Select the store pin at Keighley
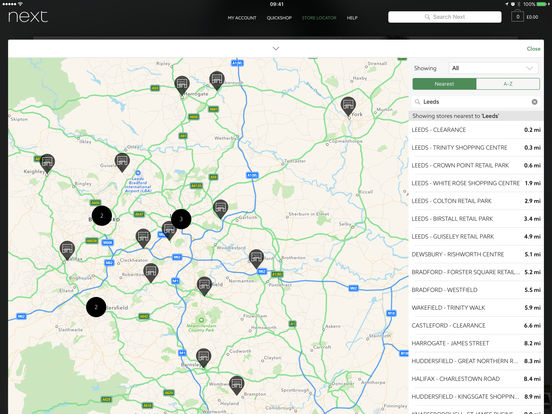Screen dimensions: 552x414 tap(47, 163)
